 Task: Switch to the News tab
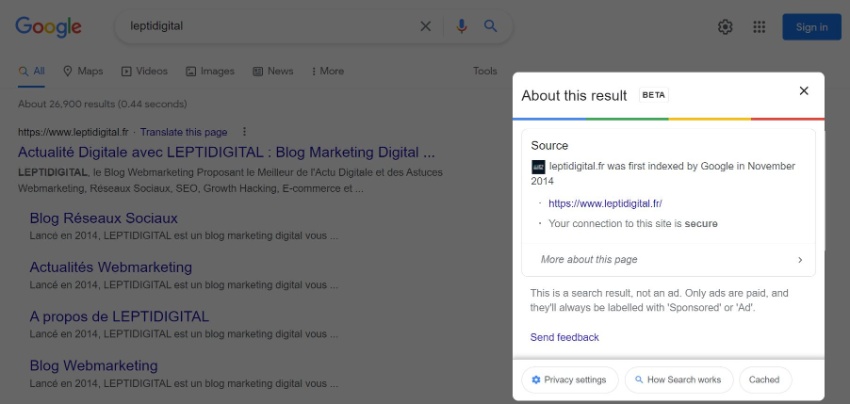[x=273, y=71]
